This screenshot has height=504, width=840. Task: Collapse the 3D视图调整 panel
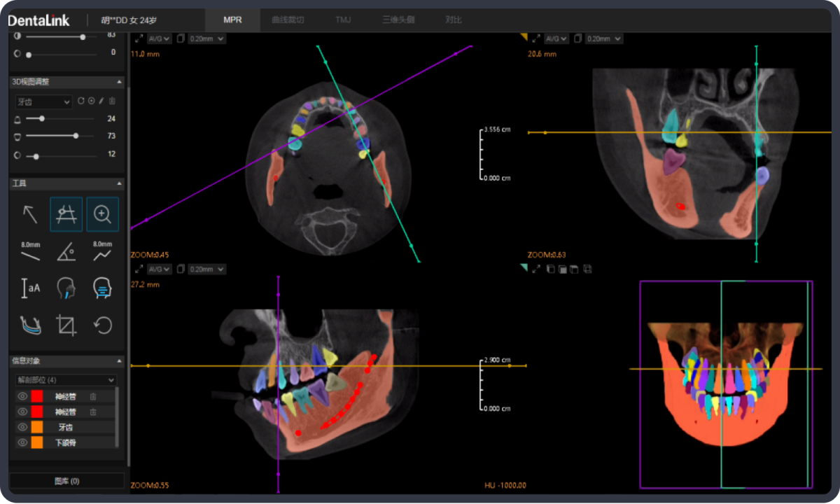(x=119, y=82)
